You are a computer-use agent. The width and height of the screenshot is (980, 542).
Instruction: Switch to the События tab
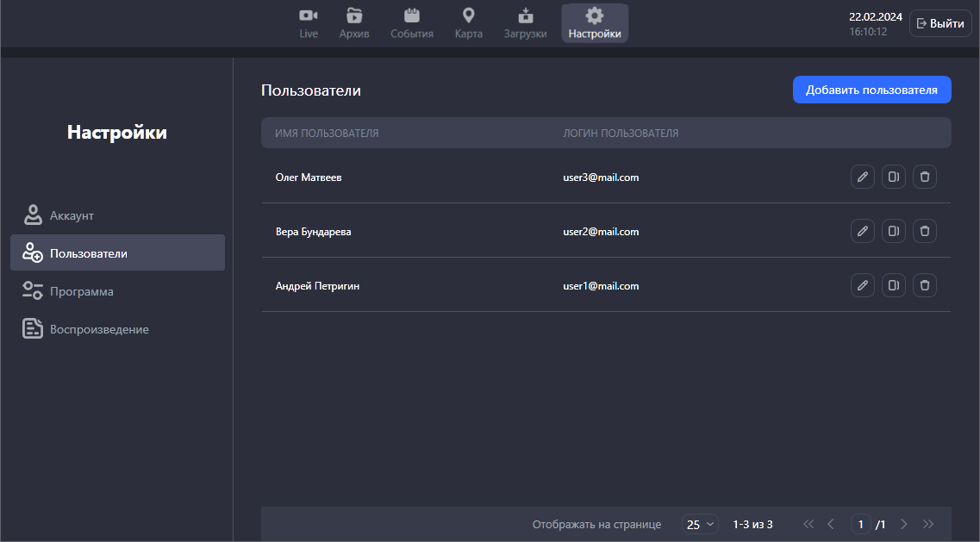411,23
